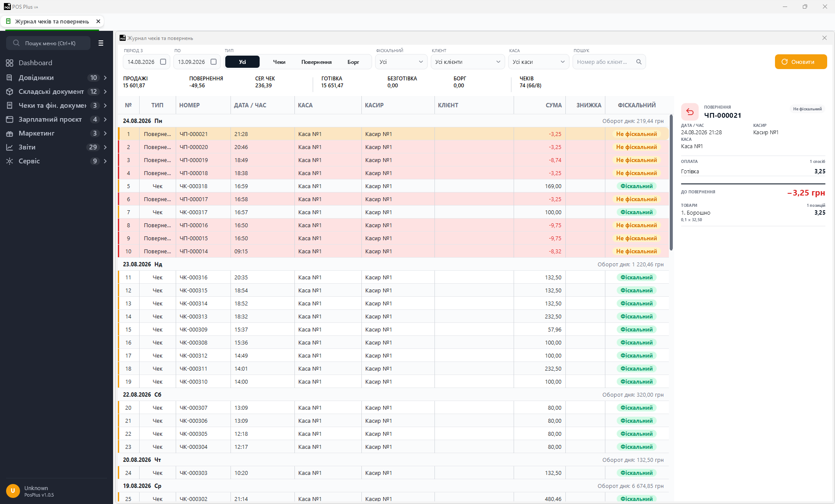
Task: Click the Сервіс gear icon
Action: click(x=10, y=161)
